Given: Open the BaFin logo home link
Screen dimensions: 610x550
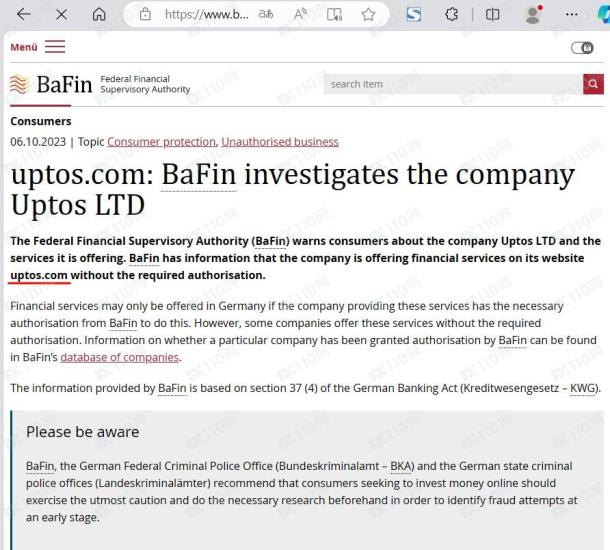Looking at the screenshot, I should click(x=51, y=84).
